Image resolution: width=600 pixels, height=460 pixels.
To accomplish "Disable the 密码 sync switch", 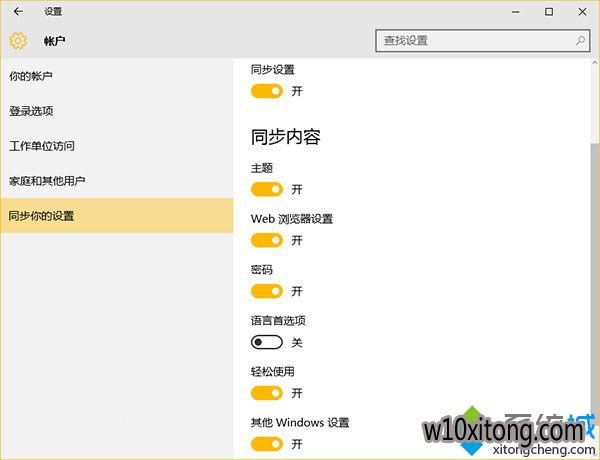I will [x=267, y=291].
